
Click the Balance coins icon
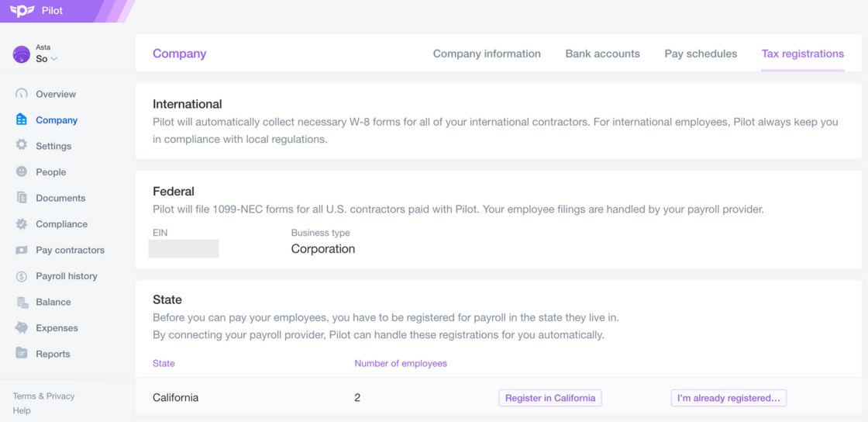pyautogui.click(x=22, y=302)
